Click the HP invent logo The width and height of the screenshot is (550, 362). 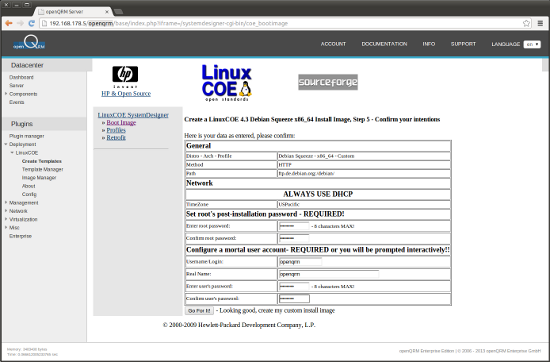pyautogui.click(x=125, y=77)
